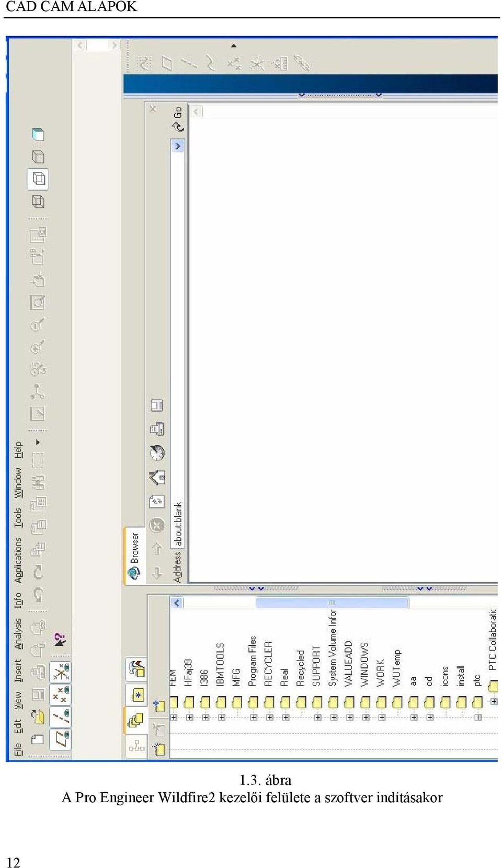Image resolution: width=502 pixels, height=868 pixels.
Task: Click the Redo curved arrow icon
Action: (38, 572)
